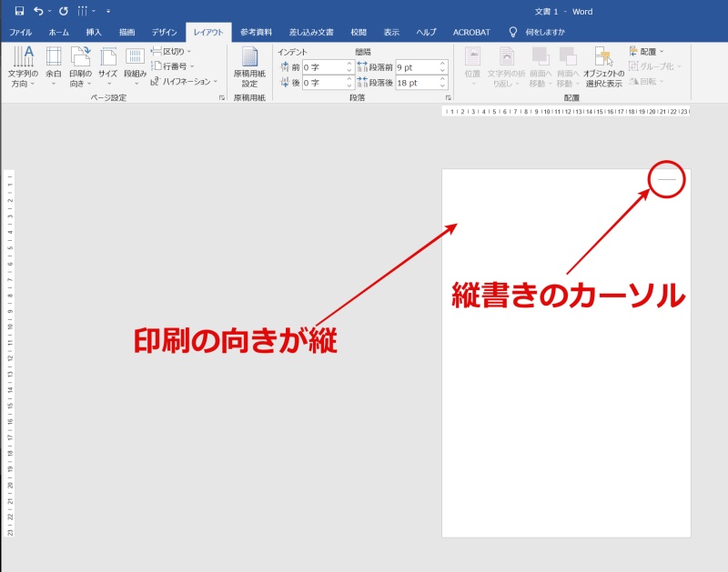Switch to the 挿入 tab
Viewport: 728px width, 572px height.
94,32
